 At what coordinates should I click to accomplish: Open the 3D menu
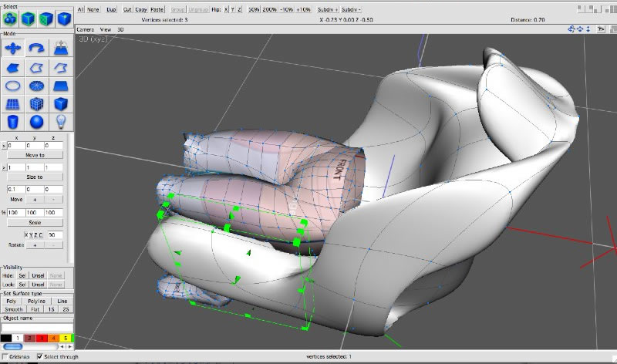click(x=120, y=29)
